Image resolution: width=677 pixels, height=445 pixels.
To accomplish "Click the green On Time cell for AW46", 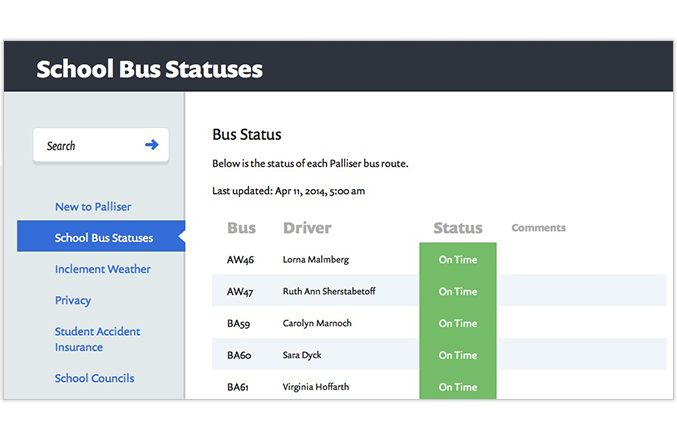I will tap(458, 259).
